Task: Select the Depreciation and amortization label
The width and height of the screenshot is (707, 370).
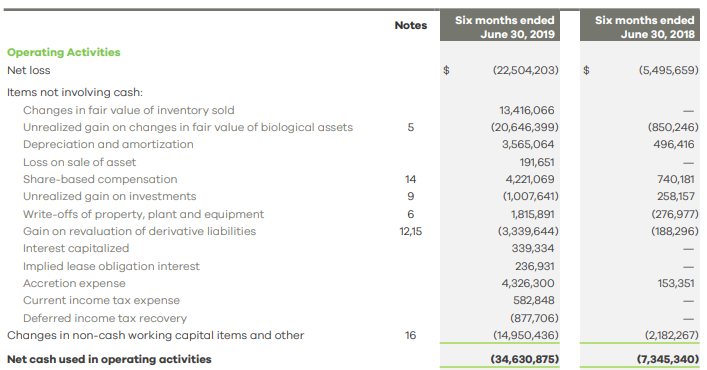Action: (x=108, y=144)
